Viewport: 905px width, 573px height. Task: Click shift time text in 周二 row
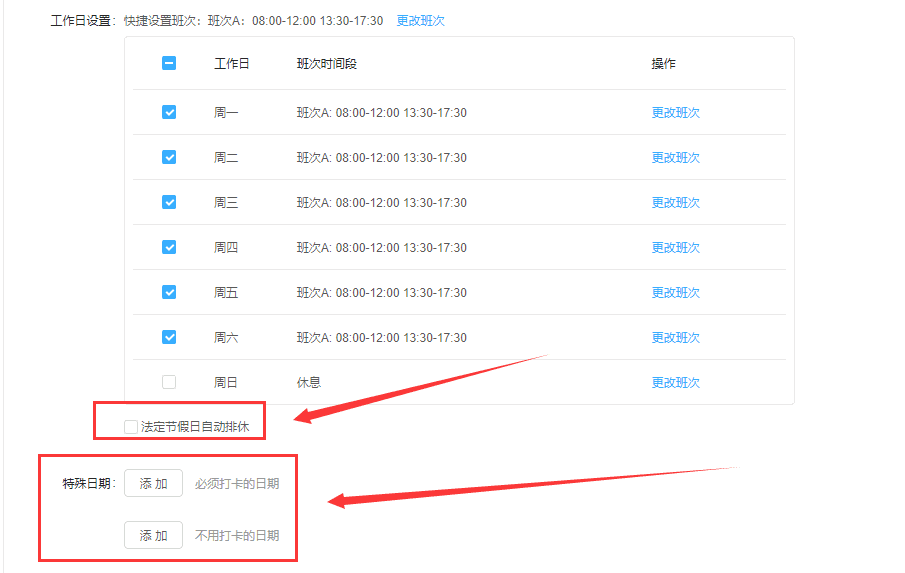382,158
